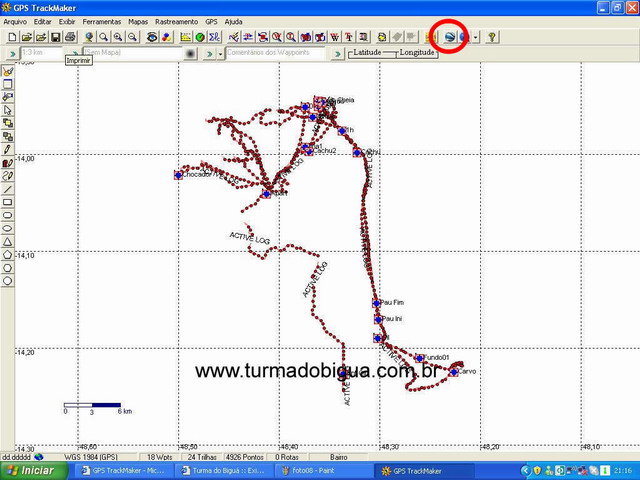Select the pencil drawing tool
This screenshot has height=480, width=640.
[7, 150]
